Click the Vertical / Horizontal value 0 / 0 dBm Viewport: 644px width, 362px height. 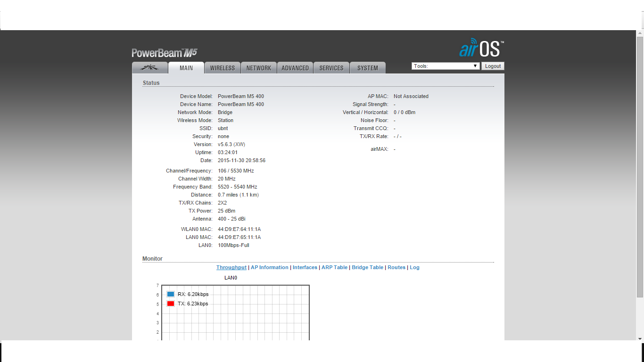405,112
